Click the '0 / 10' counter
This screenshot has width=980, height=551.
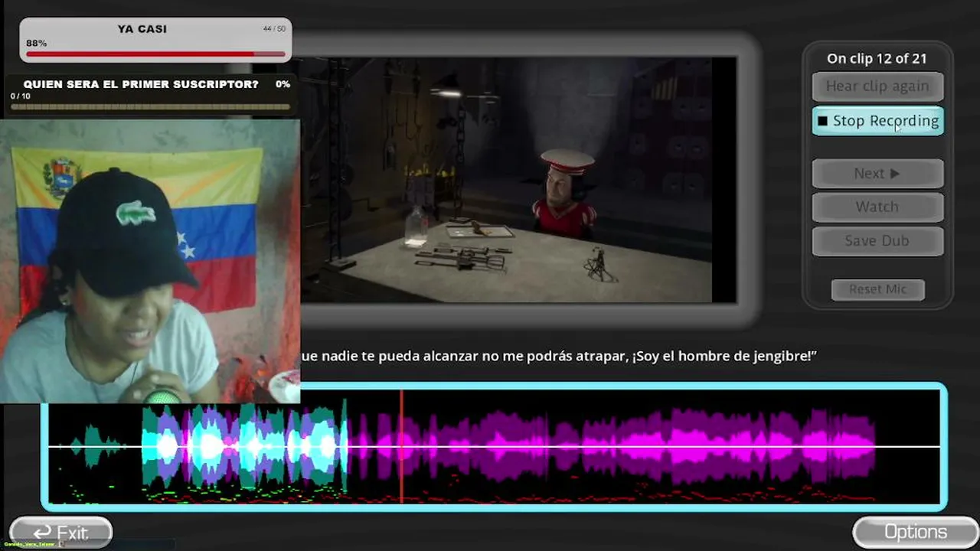point(21,96)
